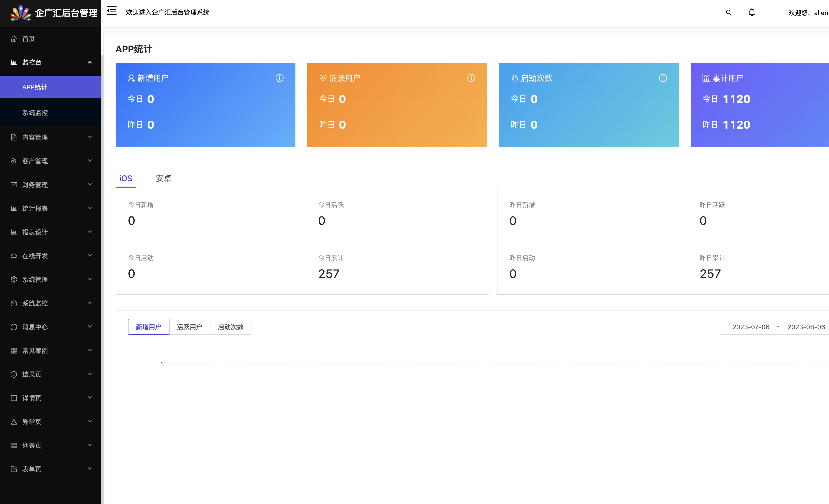This screenshot has width=829, height=504.
Task: Show info tooltip on 活跃用户 card
Action: coord(471,78)
